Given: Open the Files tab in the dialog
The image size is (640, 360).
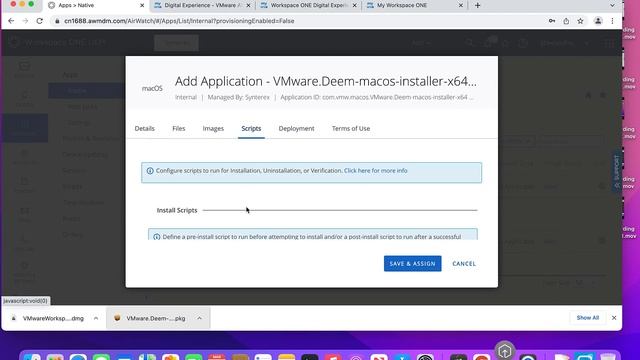Looking at the screenshot, I should pos(179,129).
